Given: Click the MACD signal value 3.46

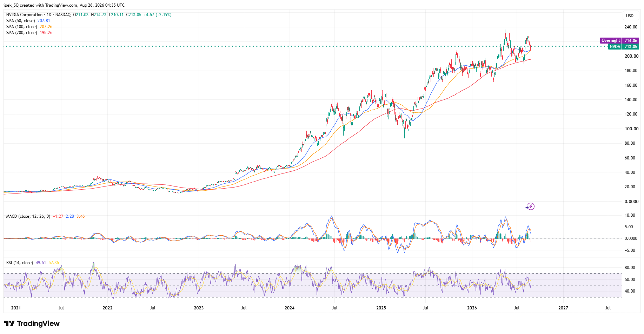Looking at the screenshot, I should [81, 216].
